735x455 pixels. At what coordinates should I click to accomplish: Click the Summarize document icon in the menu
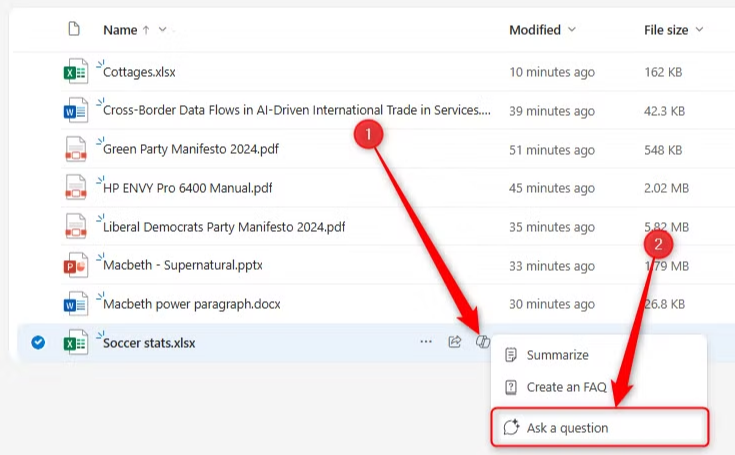pos(511,355)
